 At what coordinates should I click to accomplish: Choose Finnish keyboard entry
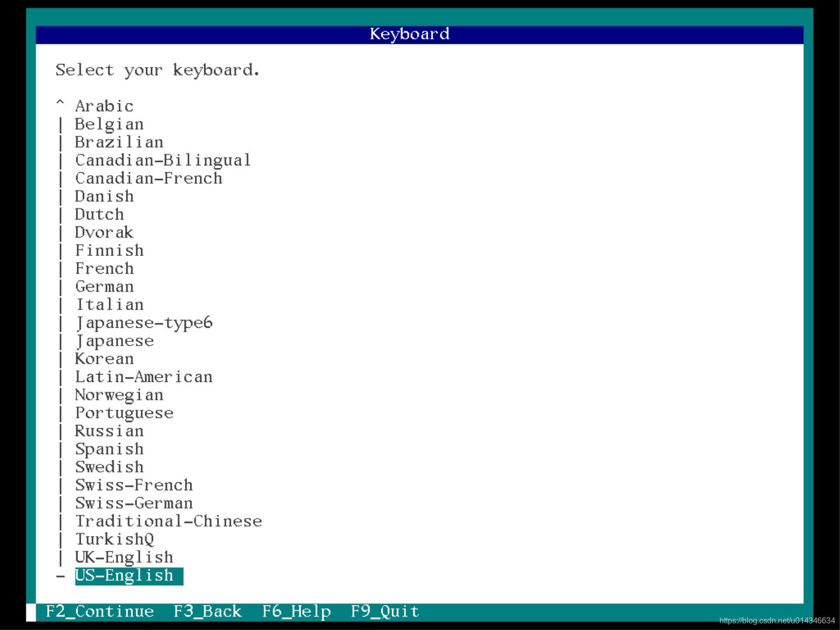[109, 251]
